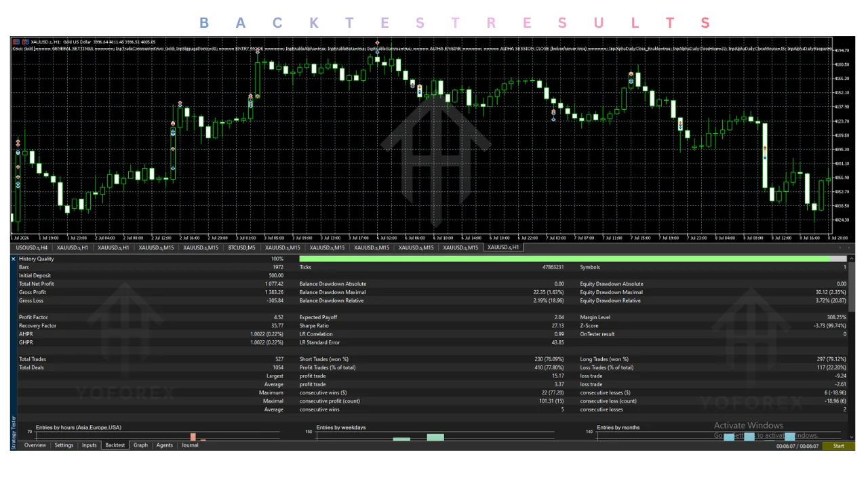The height and width of the screenshot is (488, 868).
Task: Click the chart title 'XAUUSD.s,H1: Gold US Dollar'
Action: point(60,42)
